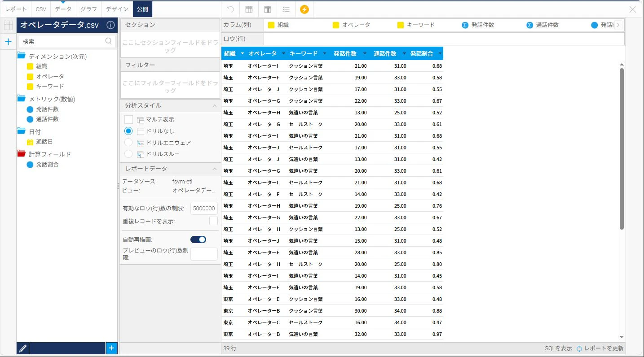Switch to the デザイン tab
Screen dimensions: 644x357
tap(117, 9)
